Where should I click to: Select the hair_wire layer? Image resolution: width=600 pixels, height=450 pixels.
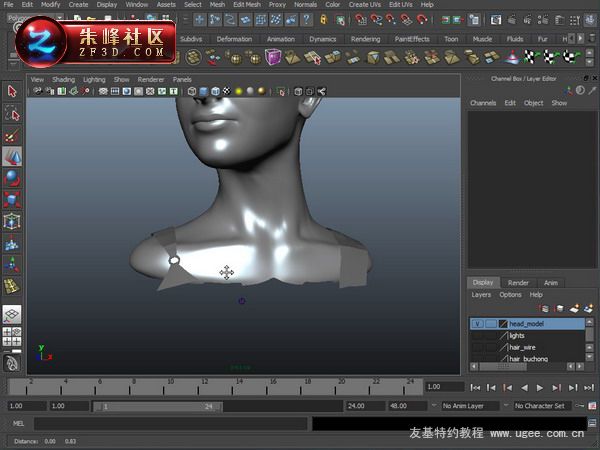[527, 347]
